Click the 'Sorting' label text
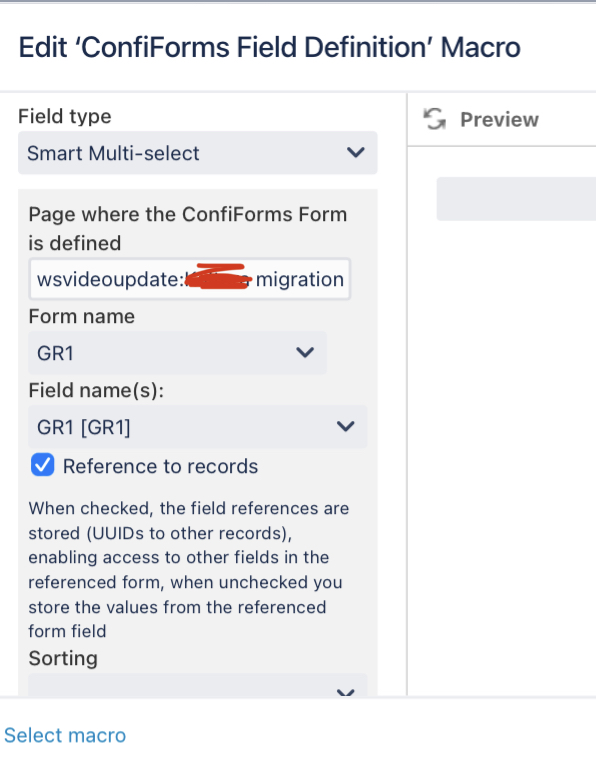 [63, 659]
